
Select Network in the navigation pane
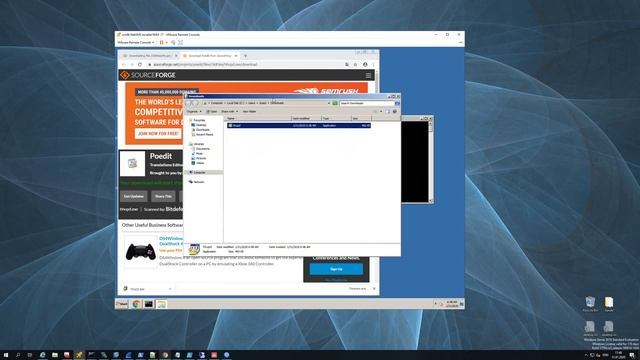[198, 182]
